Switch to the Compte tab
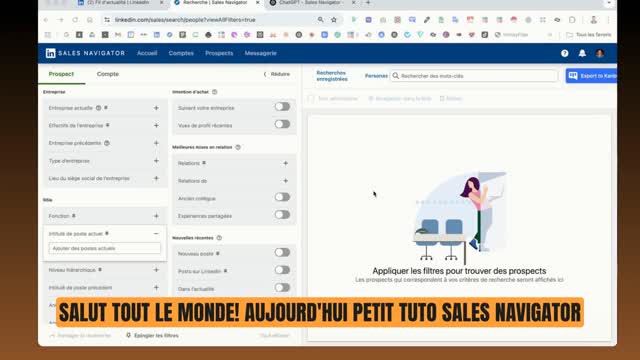This screenshot has width=640, height=360. point(108,74)
